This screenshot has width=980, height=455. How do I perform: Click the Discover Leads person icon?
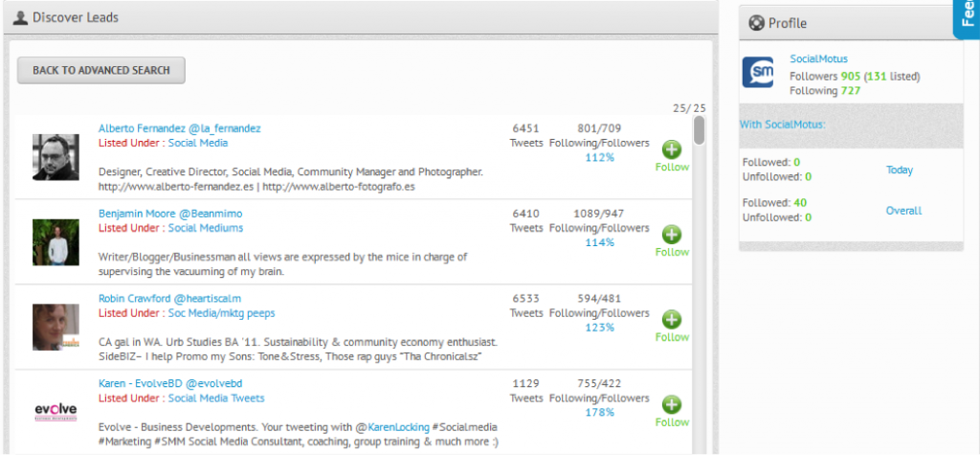(20, 18)
